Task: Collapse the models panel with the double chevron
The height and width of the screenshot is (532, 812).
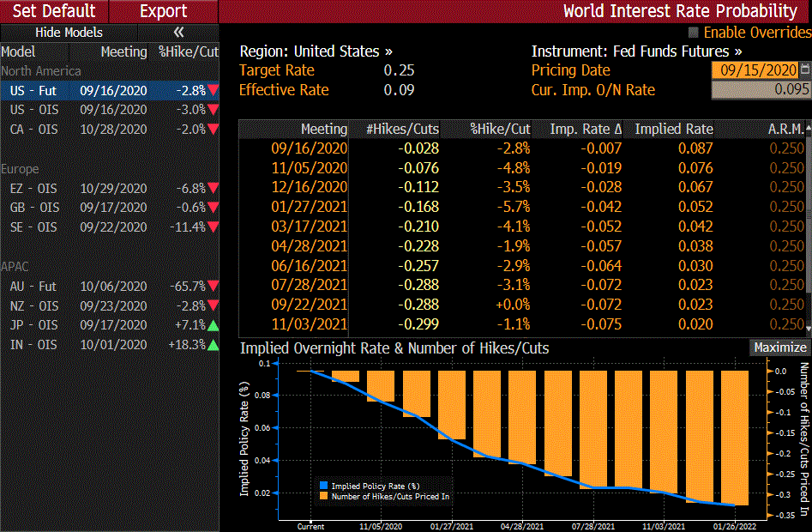Action: [x=178, y=33]
